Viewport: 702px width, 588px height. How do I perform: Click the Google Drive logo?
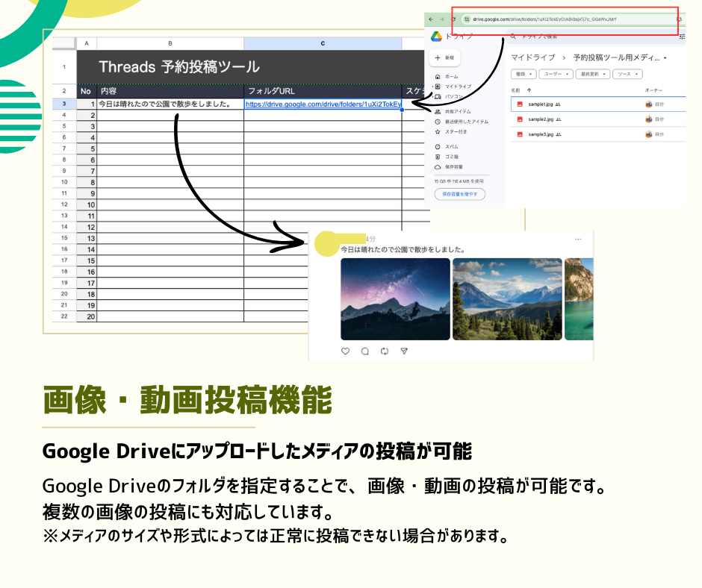(437, 37)
